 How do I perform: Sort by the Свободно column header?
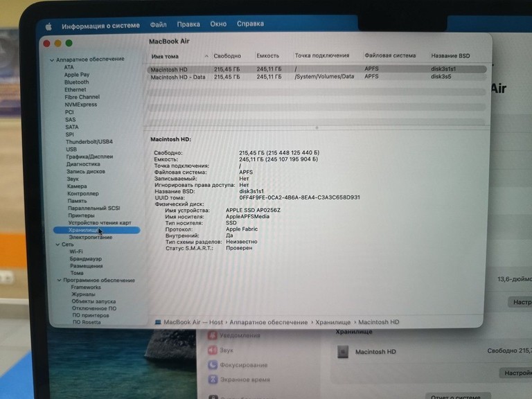tap(227, 56)
